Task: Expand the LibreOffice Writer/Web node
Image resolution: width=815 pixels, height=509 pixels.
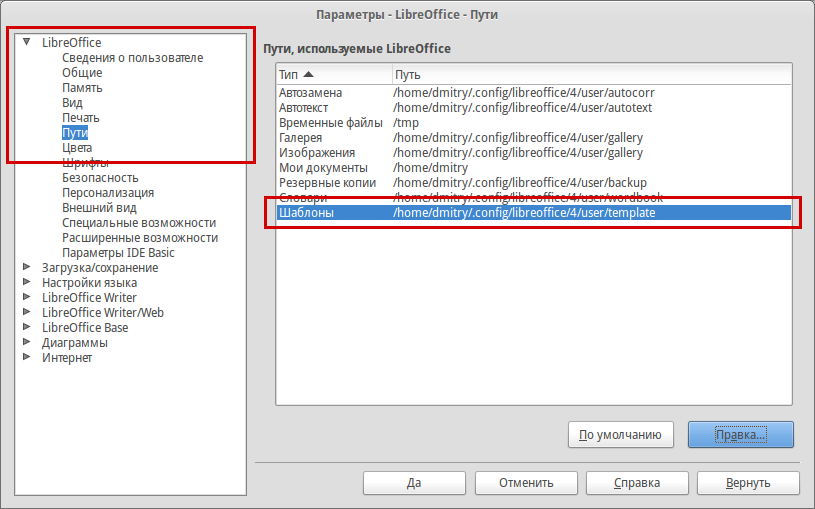Action: click(27, 312)
